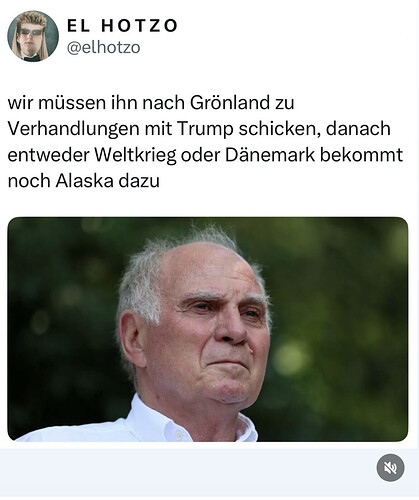This screenshot has width=419, height=500.
Task: Click the word Weltkrieg in the tweet
Action: point(135,155)
